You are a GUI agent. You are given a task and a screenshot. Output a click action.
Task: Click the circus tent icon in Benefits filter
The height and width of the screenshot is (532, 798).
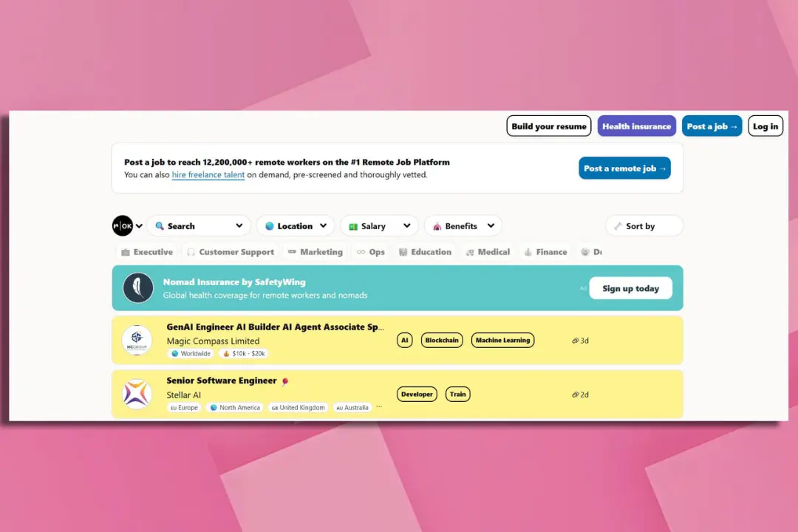[437, 226]
